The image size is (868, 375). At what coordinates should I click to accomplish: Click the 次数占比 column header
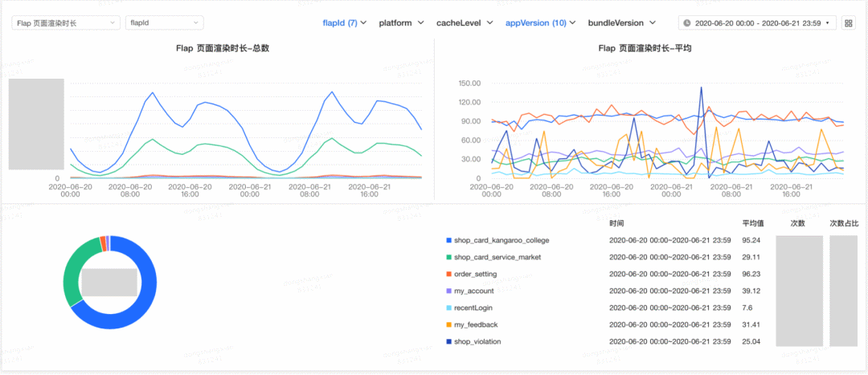pyautogui.click(x=844, y=223)
